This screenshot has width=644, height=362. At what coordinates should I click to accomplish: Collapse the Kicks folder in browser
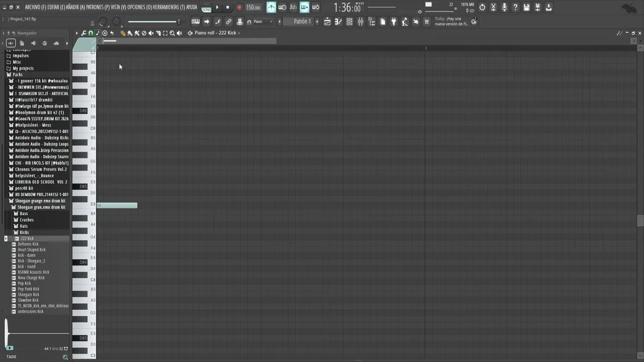24,232
